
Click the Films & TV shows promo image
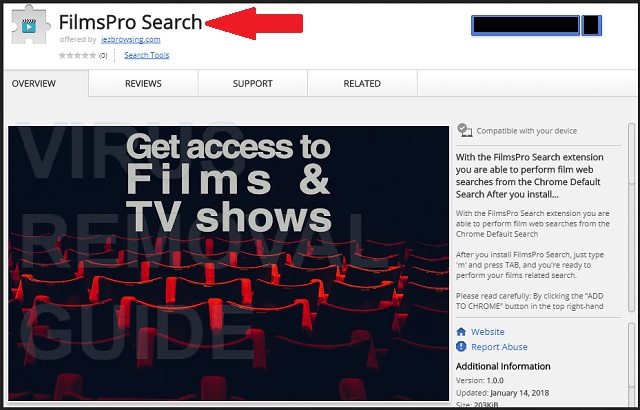pyautogui.click(x=229, y=263)
